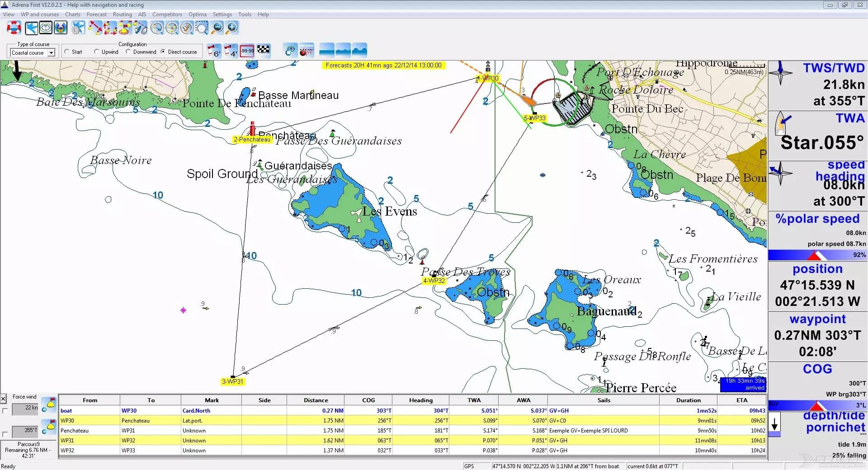868x470 pixels.
Task: Click the checkmark magnifier zoom icon
Action: pos(187,28)
